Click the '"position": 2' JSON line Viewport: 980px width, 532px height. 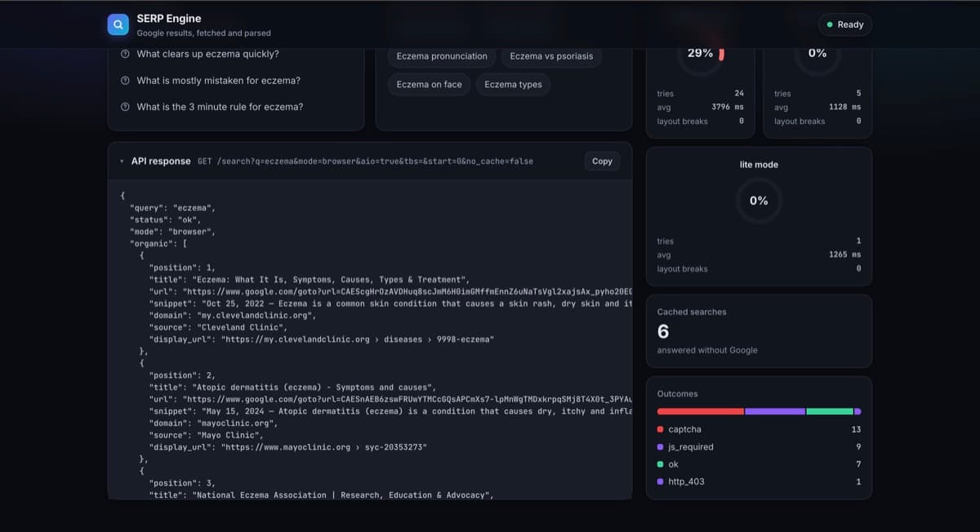(182, 375)
